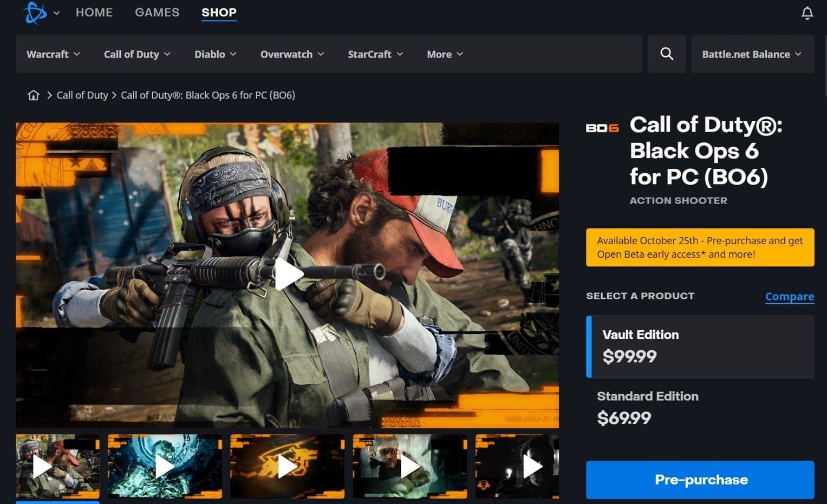Open the Compare link

[789, 296]
